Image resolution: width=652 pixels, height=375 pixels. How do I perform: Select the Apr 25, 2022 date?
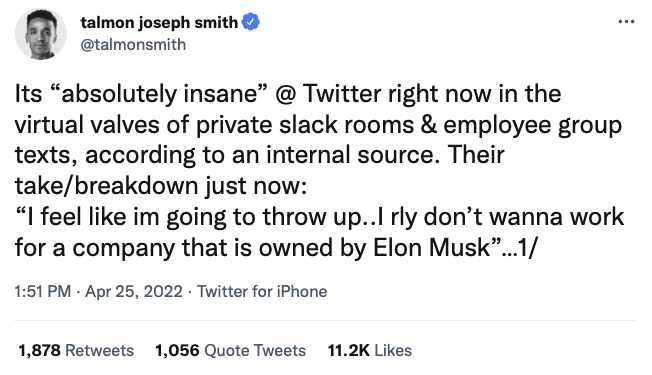(x=134, y=291)
